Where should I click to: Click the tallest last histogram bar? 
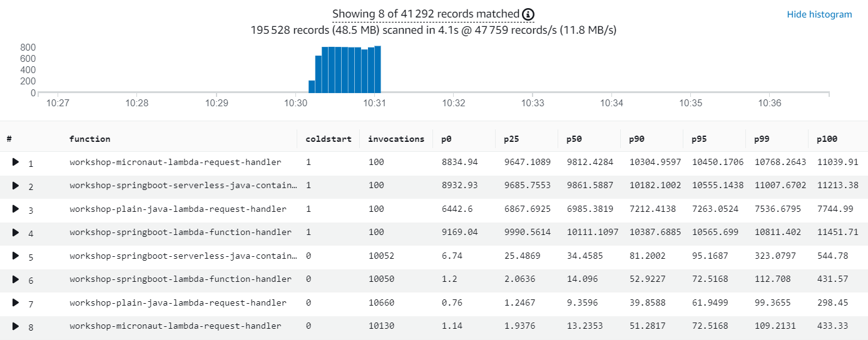378,70
